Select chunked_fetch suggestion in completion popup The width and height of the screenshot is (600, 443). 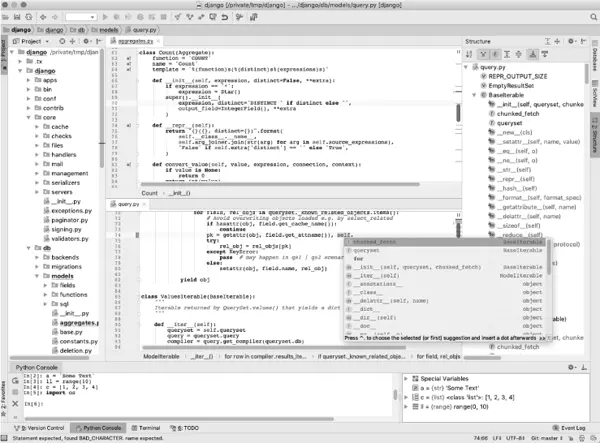447,242
